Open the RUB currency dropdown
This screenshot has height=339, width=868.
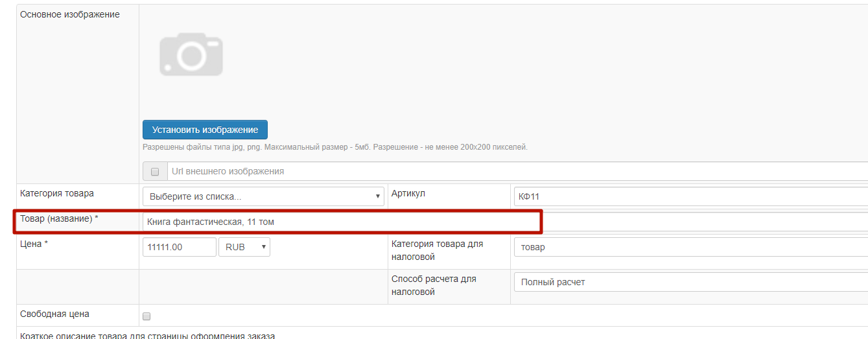coord(244,247)
